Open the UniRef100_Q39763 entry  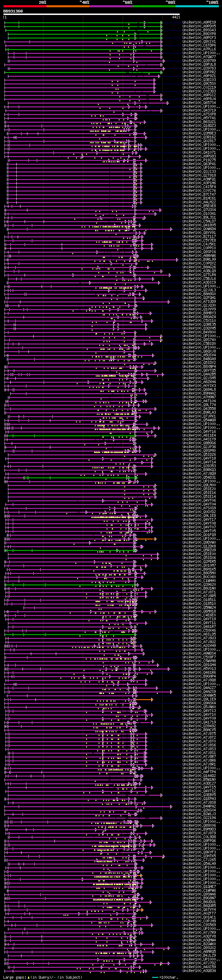[199, 68]
